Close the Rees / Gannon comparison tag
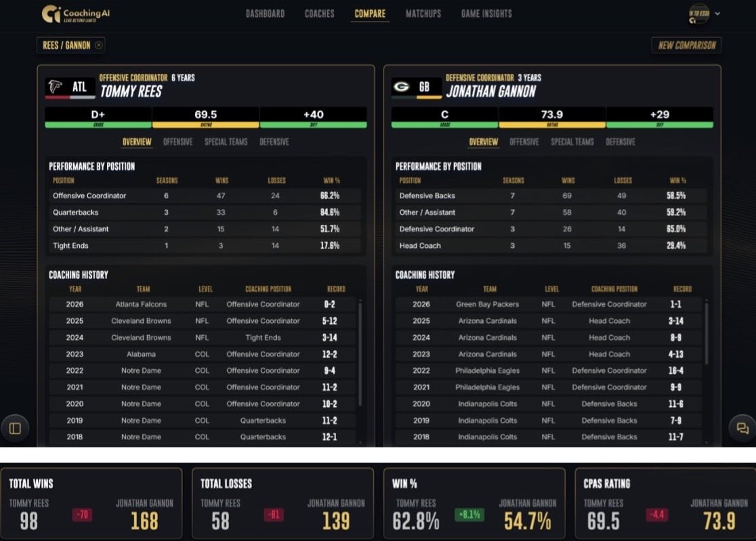Image resolution: width=756 pixels, height=541 pixels. pos(98,45)
